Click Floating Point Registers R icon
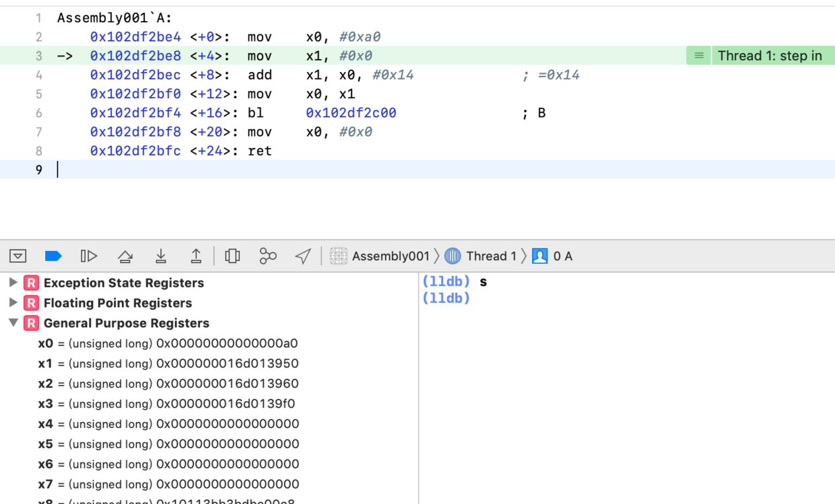This screenshot has height=504, width=835. click(31, 303)
